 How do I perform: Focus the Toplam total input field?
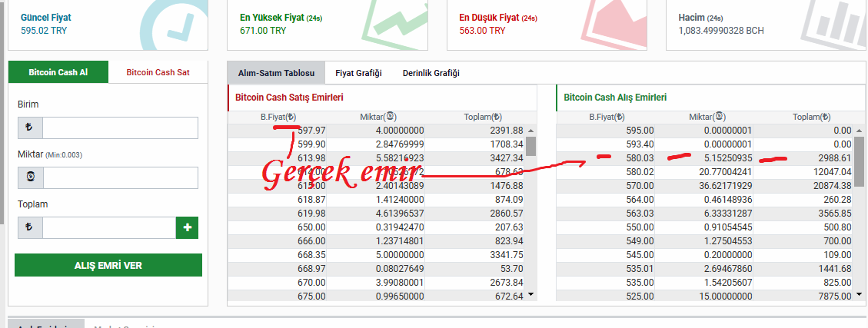[x=109, y=228]
